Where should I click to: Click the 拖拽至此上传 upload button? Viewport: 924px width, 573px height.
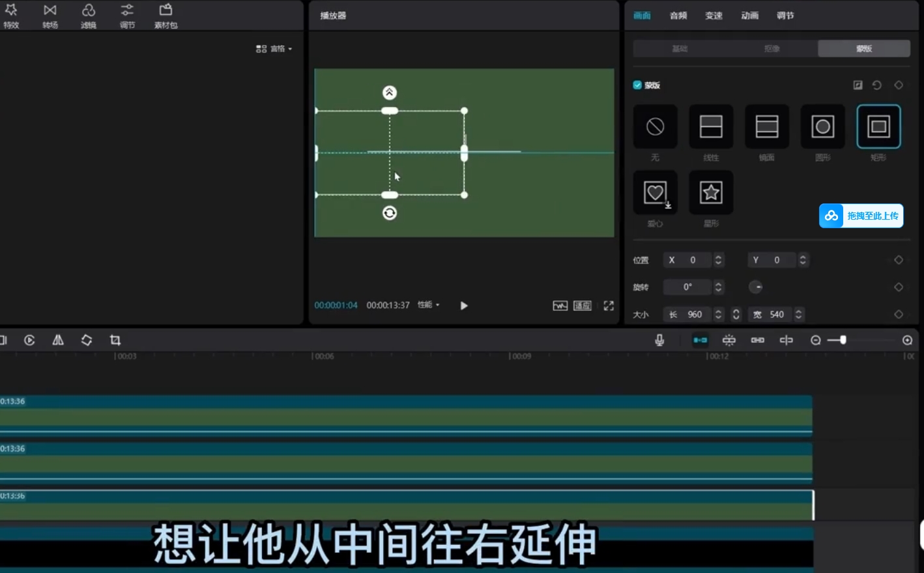pos(861,216)
